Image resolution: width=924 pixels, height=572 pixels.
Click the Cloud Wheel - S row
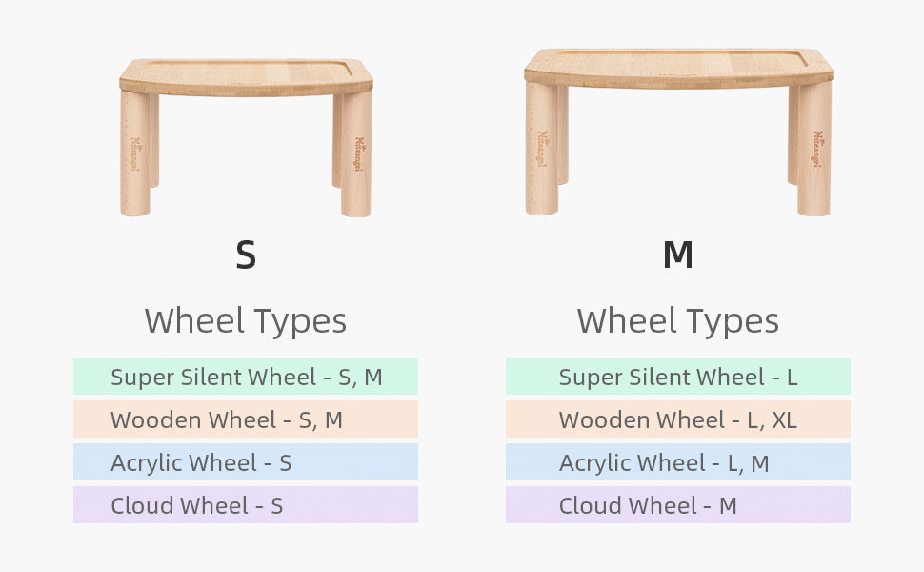(x=246, y=505)
